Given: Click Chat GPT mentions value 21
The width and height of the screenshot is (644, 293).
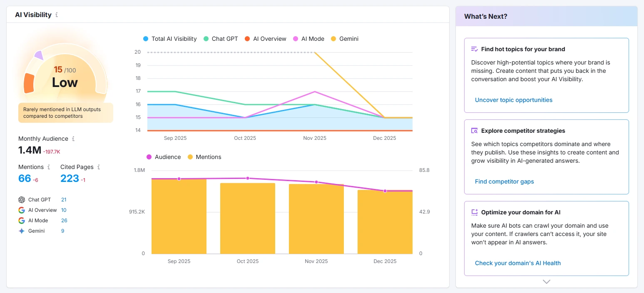Looking at the screenshot, I should (64, 200).
